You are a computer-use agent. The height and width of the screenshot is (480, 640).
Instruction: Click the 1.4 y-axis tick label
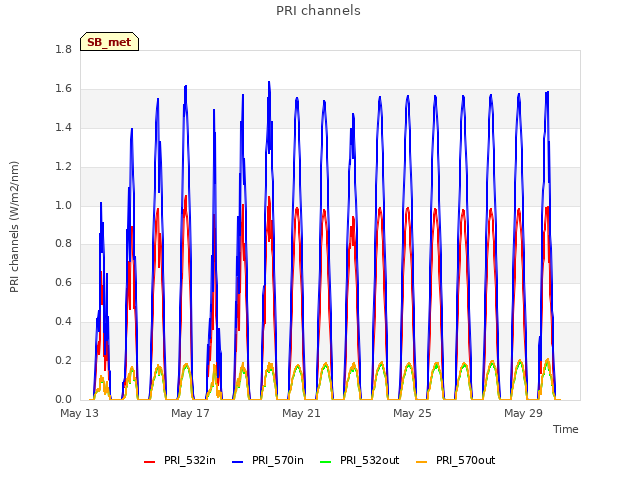[64, 127]
